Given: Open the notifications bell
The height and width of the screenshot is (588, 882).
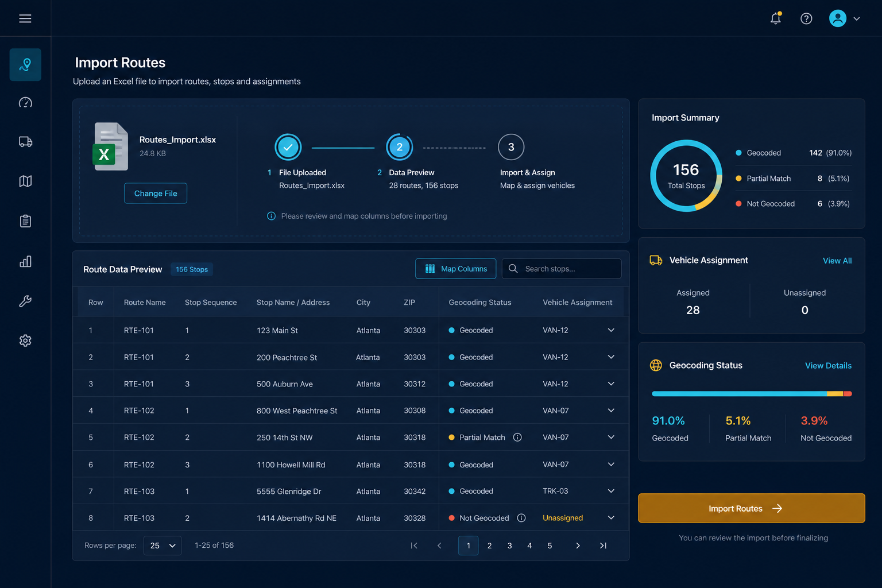Looking at the screenshot, I should click(x=776, y=18).
